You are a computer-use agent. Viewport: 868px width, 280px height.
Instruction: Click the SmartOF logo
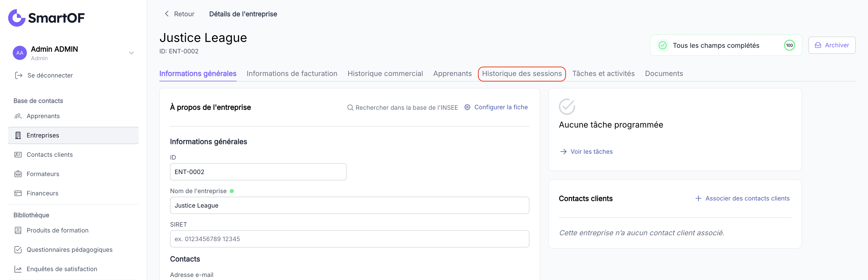[x=46, y=18]
